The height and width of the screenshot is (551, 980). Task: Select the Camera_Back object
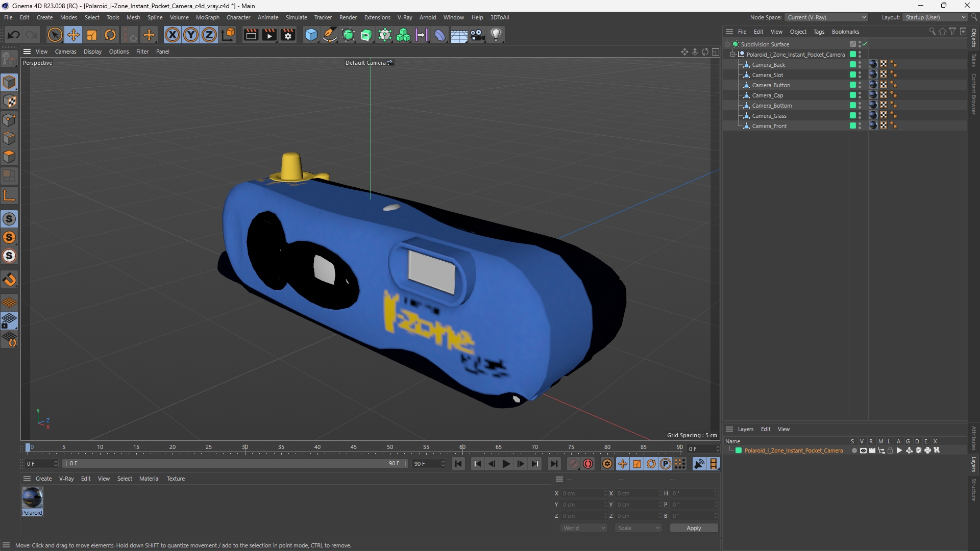coord(768,65)
